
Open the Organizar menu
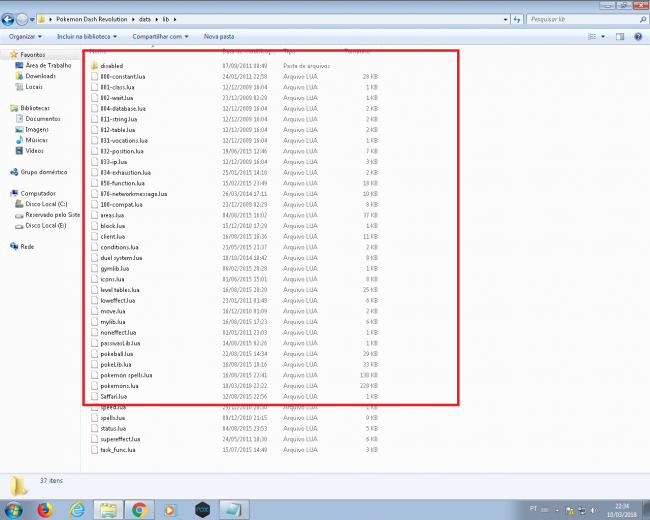click(x=25, y=36)
